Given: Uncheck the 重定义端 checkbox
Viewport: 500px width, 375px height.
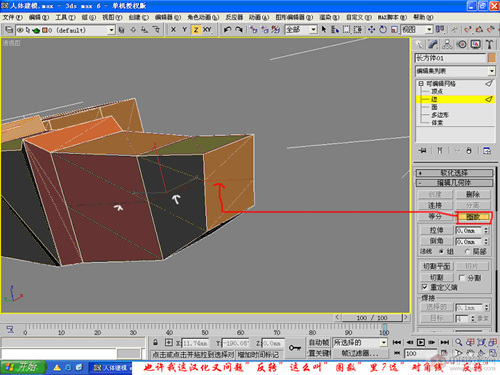Looking at the screenshot, I should tap(425, 287).
